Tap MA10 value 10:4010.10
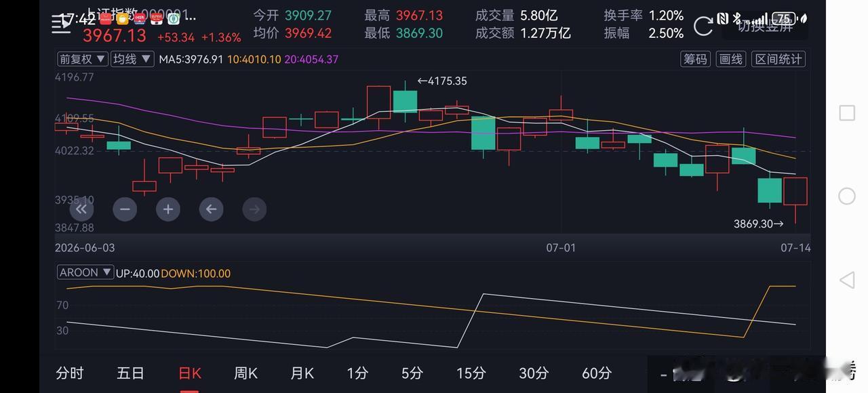Image resolution: width=868 pixels, height=393 pixels. click(x=254, y=59)
